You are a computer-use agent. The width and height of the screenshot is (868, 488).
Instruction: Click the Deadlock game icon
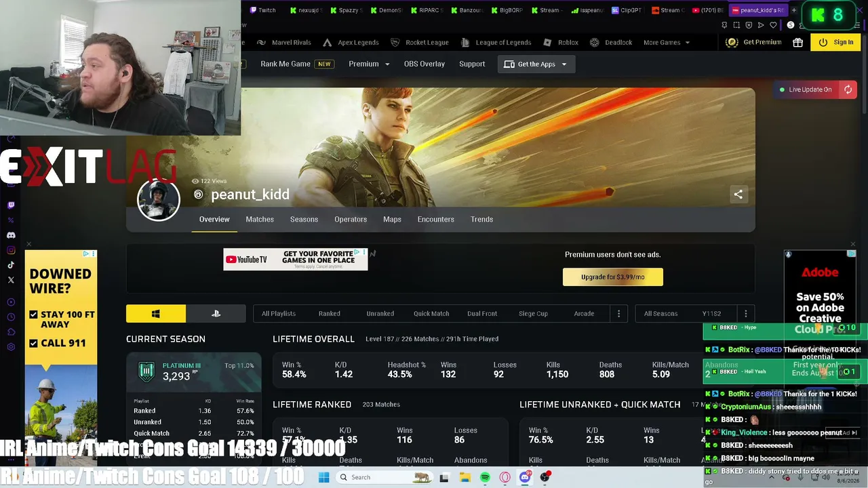594,42
